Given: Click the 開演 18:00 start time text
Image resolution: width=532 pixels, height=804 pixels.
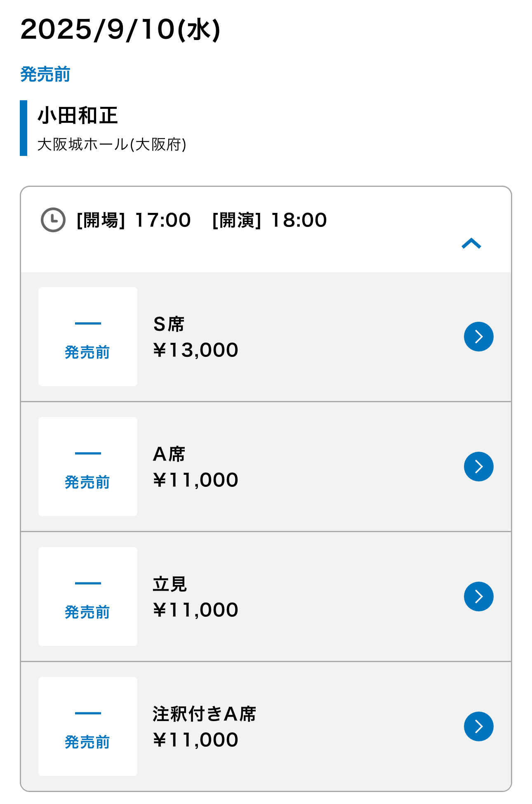Looking at the screenshot, I should pyautogui.click(x=269, y=220).
